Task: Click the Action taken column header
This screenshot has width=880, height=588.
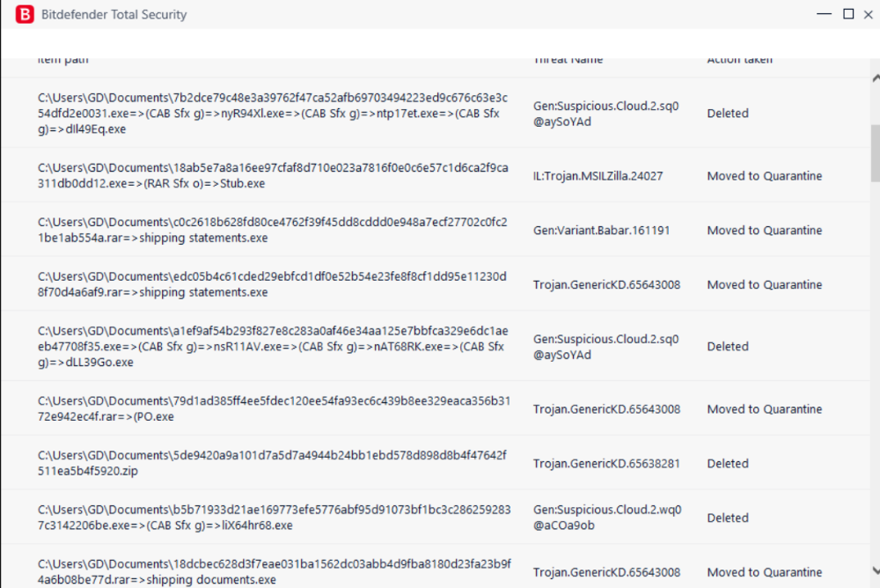Action: [x=739, y=60]
